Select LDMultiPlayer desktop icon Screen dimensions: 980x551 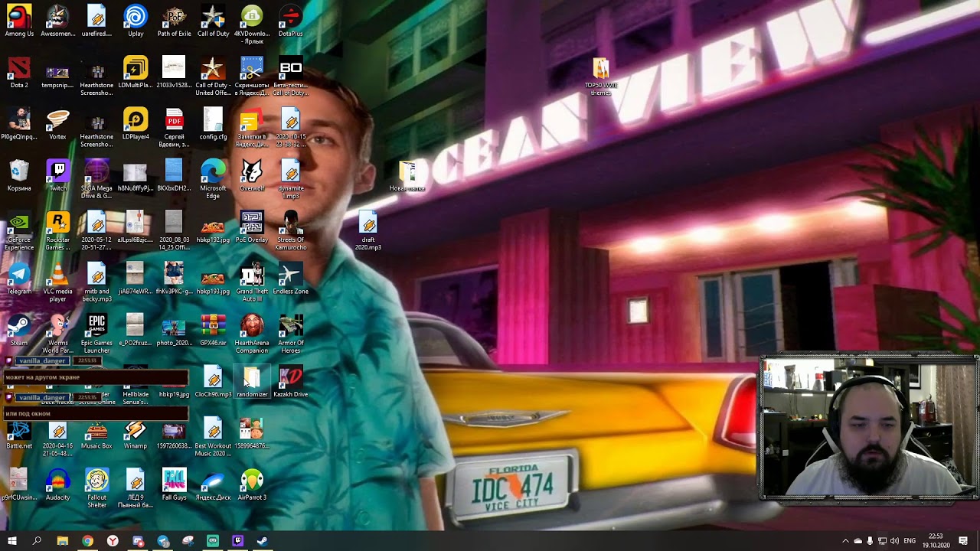coord(136,73)
